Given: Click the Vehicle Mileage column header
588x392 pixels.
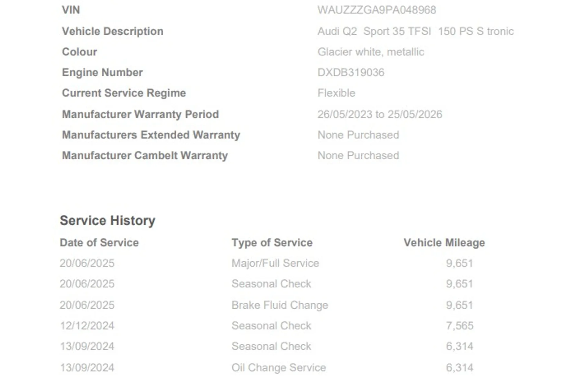Looking at the screenshot, I should [444, 243].
